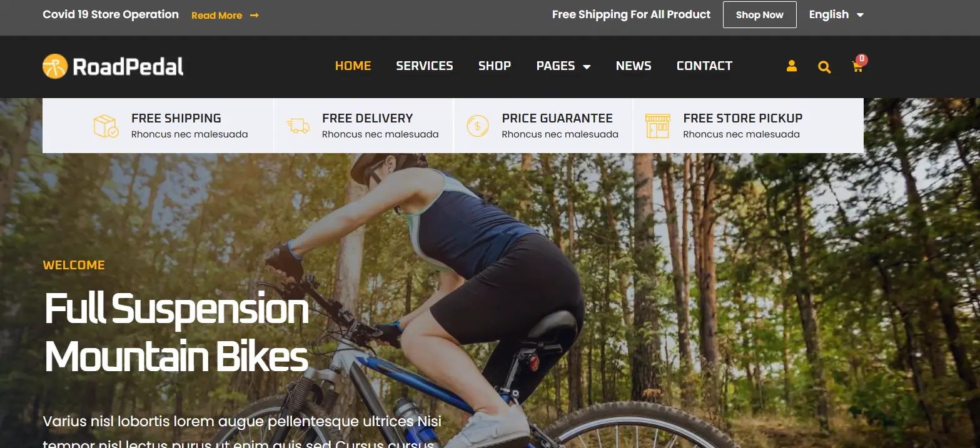Follow the Read More link

point(217,16)
